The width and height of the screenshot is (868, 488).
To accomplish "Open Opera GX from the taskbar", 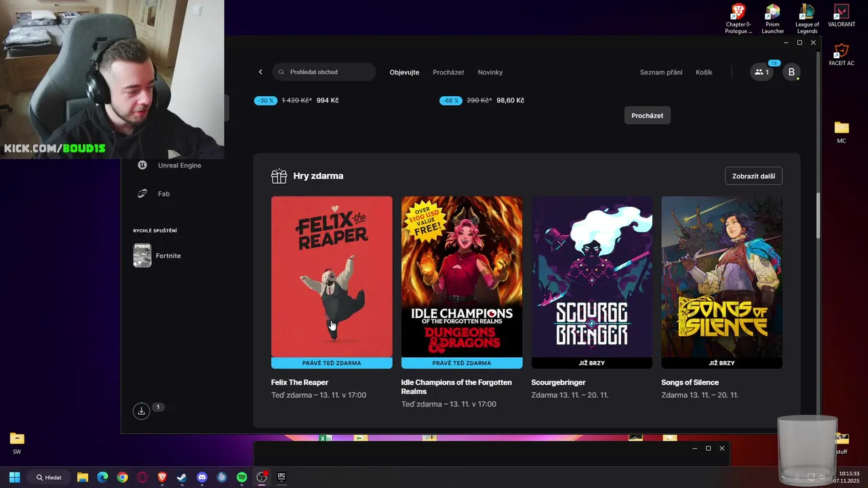I will pos(142,477).
